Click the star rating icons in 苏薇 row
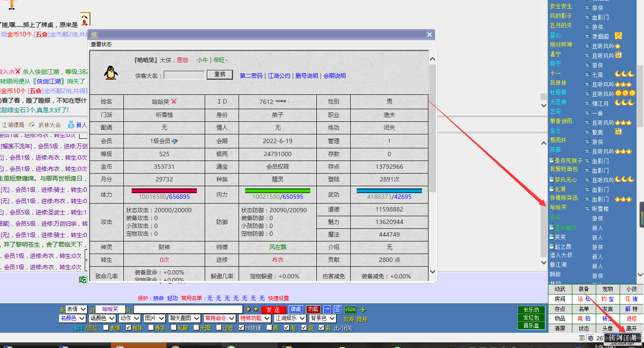 [623, 151]
